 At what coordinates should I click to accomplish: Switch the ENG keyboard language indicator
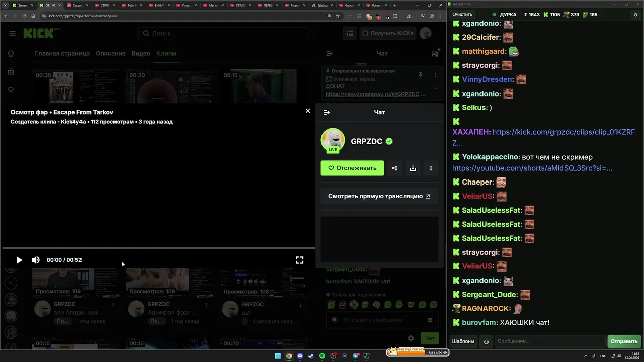[x=603, y=356]
